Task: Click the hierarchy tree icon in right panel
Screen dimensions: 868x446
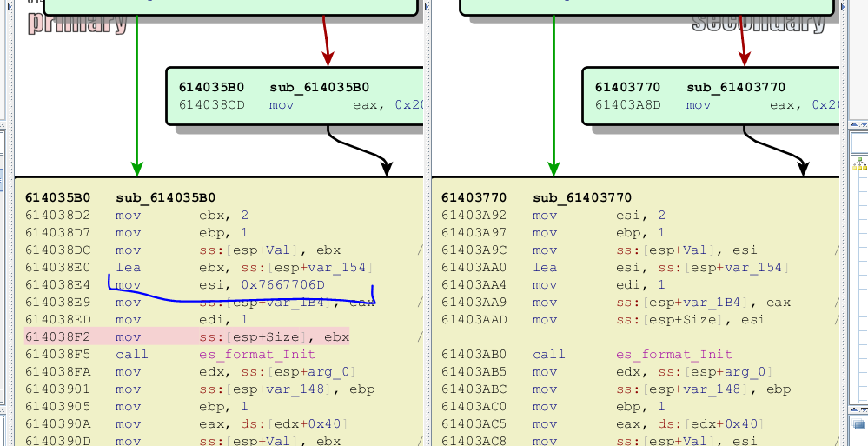Action: pyautogui.click(x=860, y=163)
